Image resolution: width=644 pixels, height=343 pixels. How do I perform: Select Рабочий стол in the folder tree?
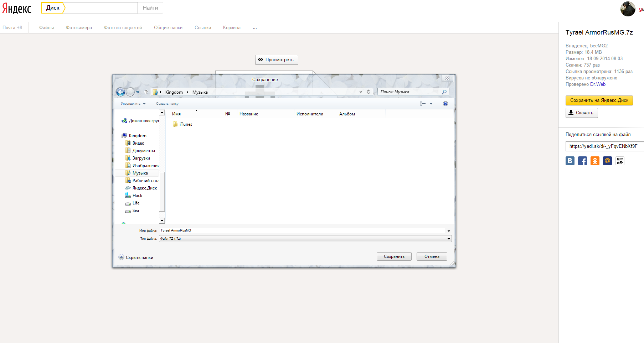pos(142,181)
